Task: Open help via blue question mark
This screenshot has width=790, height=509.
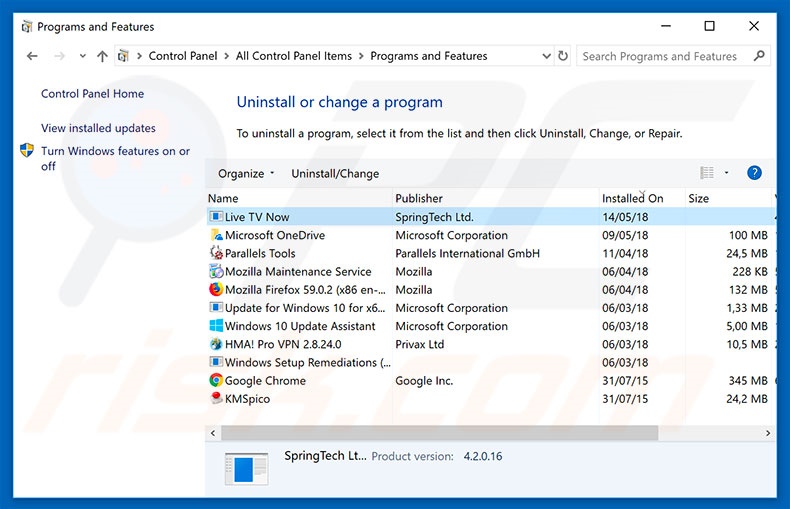Action: (x=754, y=173)
